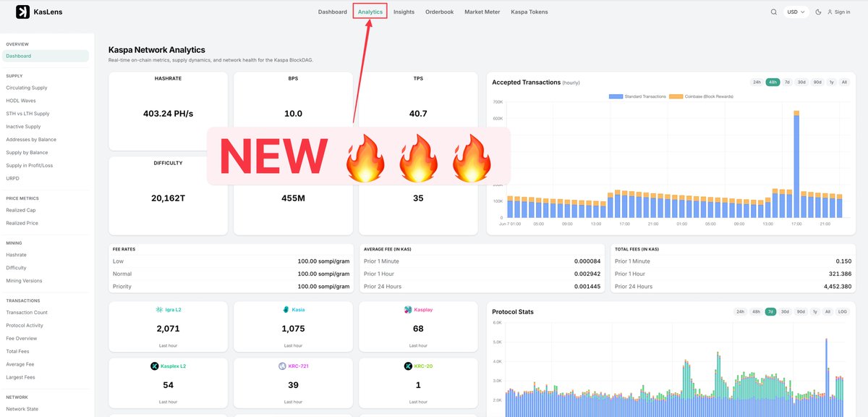868x417 pixels.
Task: Toggle LOG scale on Protocol Stats
Action: pos(843,311)
